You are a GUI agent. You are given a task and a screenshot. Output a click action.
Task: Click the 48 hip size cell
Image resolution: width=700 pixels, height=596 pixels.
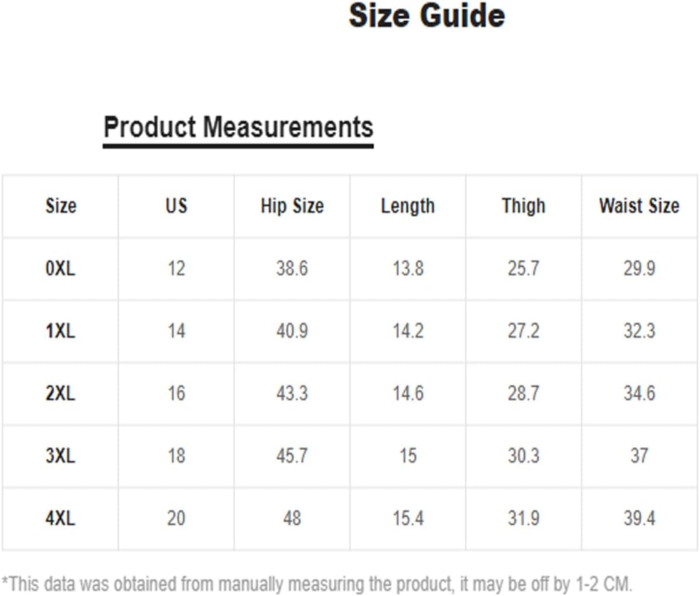pyautogui.click(x=292, y=519)
